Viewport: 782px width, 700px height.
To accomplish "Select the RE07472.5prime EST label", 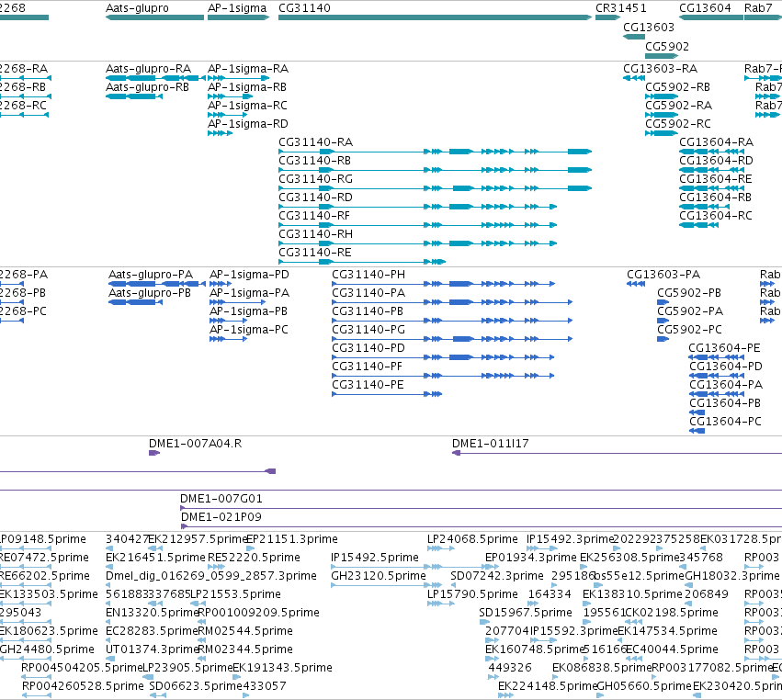I will (44, 558).
